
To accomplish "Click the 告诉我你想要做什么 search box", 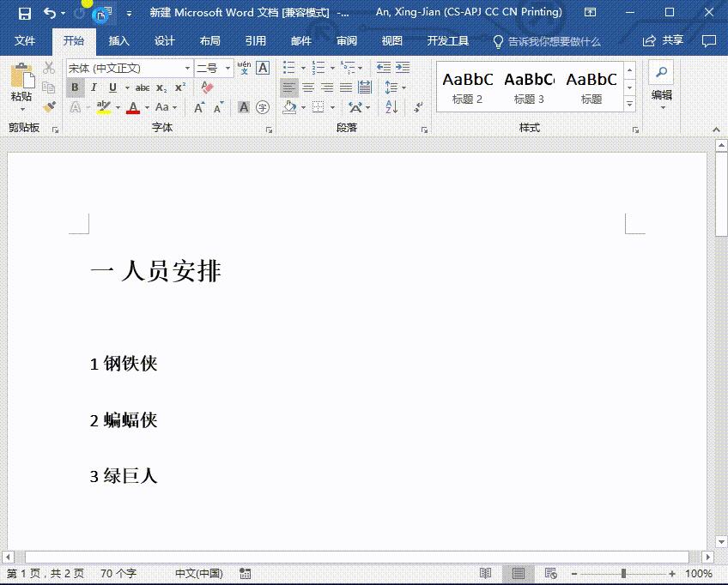I will coord(555,39).
